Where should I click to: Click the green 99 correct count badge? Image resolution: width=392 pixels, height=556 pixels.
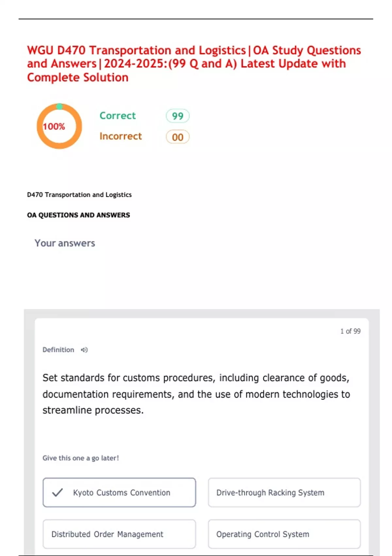click(x=177, y=116)
